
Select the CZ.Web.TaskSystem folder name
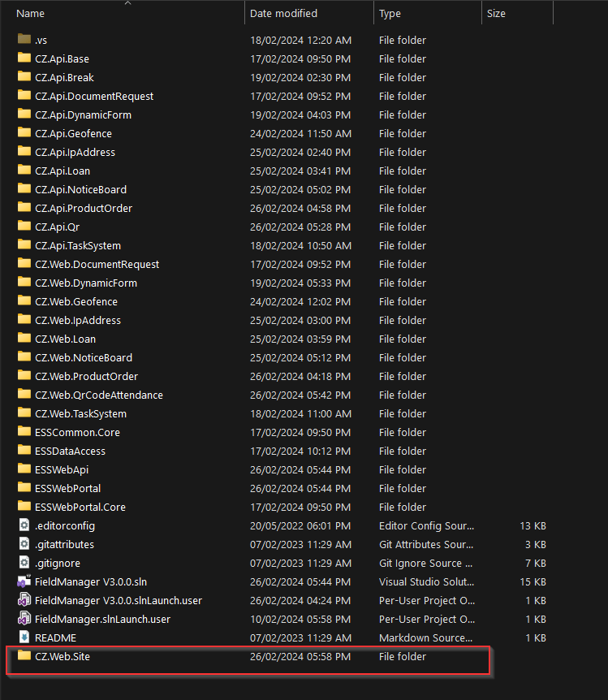[x=81, y=414]
